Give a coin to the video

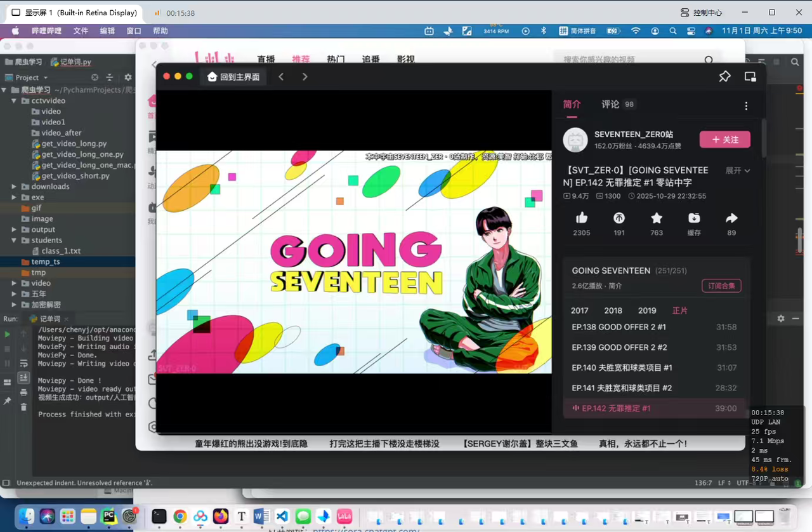tap(619, 218)
